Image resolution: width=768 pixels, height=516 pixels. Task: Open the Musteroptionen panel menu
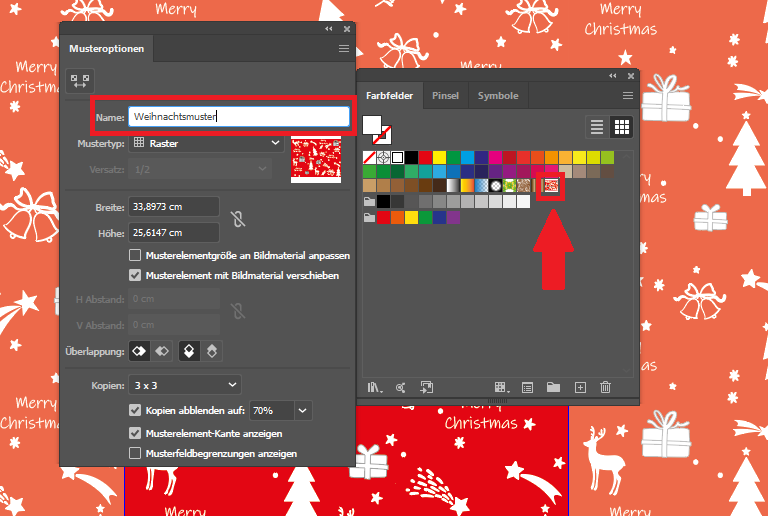pyautogui.click(x=343, y=48)
